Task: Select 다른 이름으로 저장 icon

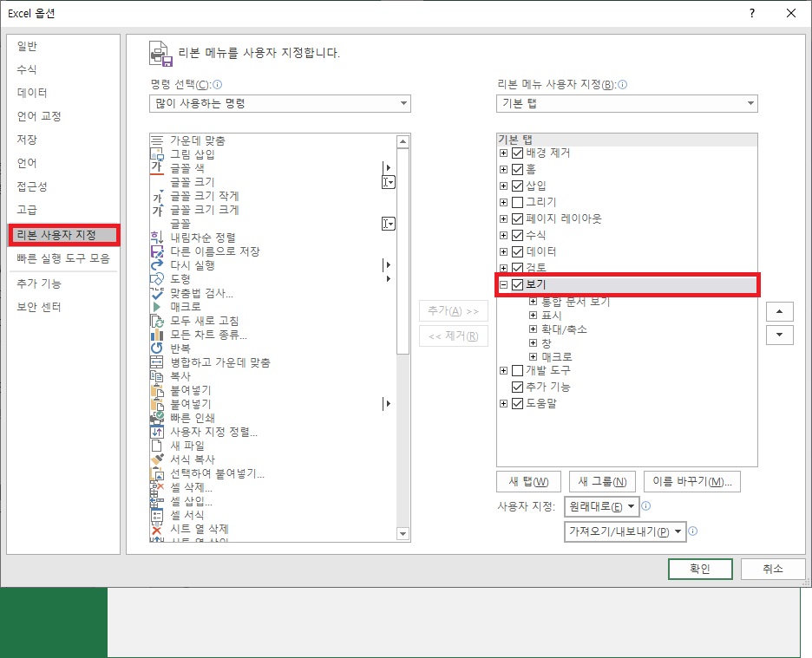Action: (x=156, y=251)
